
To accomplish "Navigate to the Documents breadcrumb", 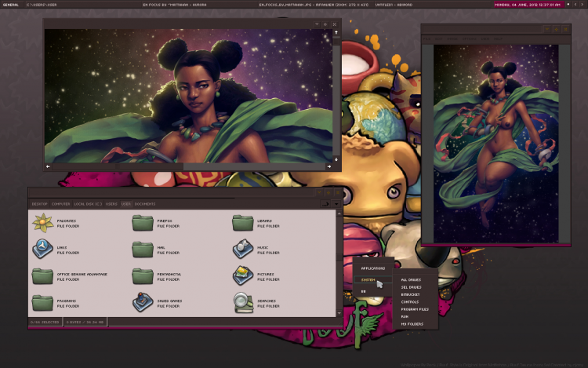I will 145,204.
